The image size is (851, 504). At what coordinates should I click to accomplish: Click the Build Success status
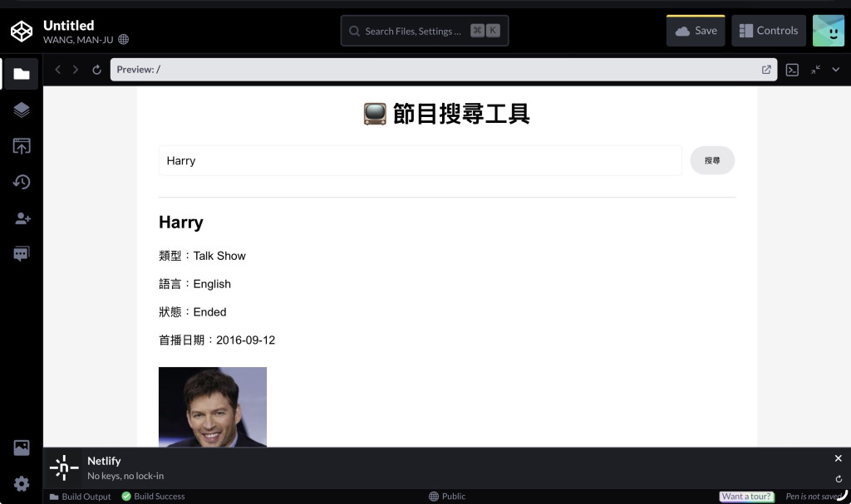(x=153, y=497)
